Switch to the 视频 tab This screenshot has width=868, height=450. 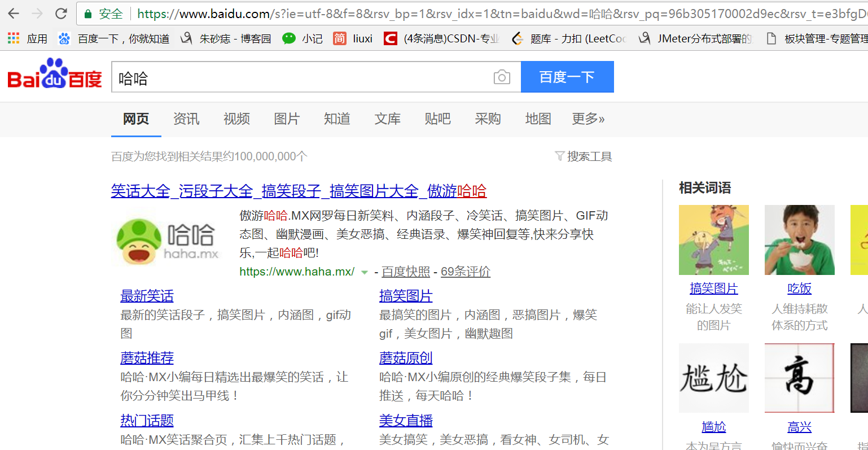tap(236, 119)
